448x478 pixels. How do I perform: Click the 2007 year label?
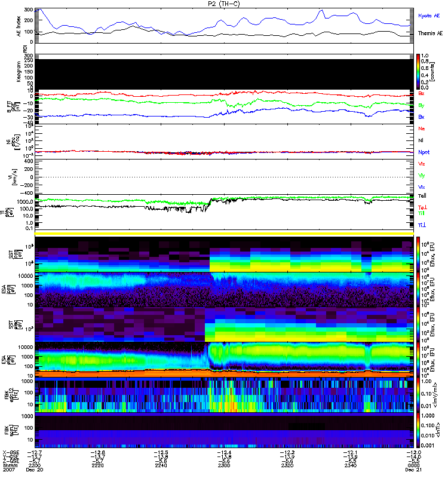(x=9, y=470)
